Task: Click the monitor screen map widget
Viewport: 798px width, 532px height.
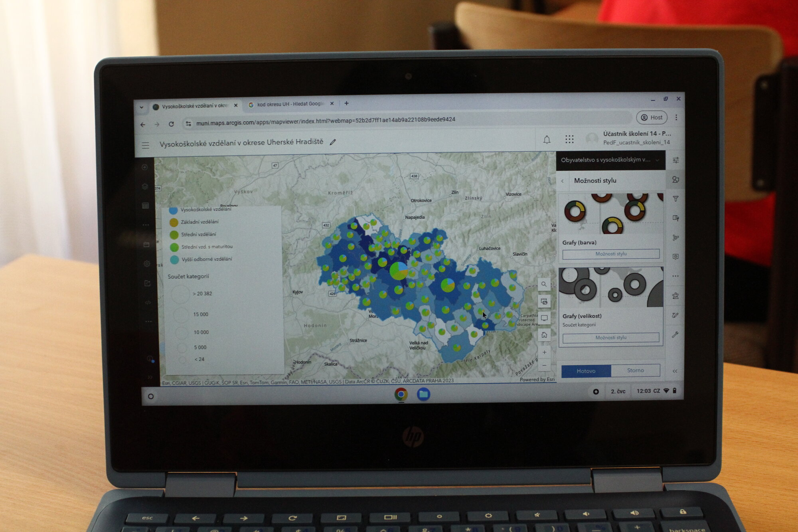Action: (x=544, y=318)
